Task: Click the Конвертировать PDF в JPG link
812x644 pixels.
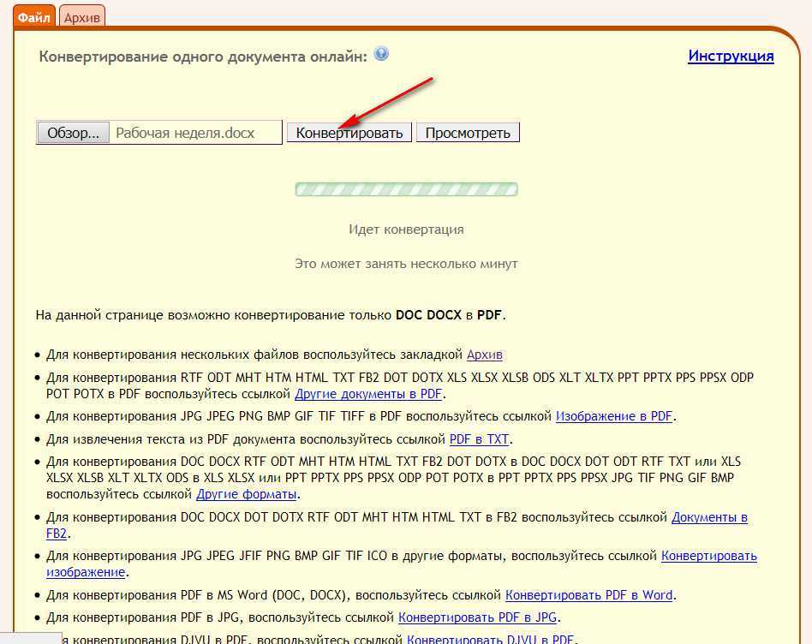Action: tap(479, 617)
